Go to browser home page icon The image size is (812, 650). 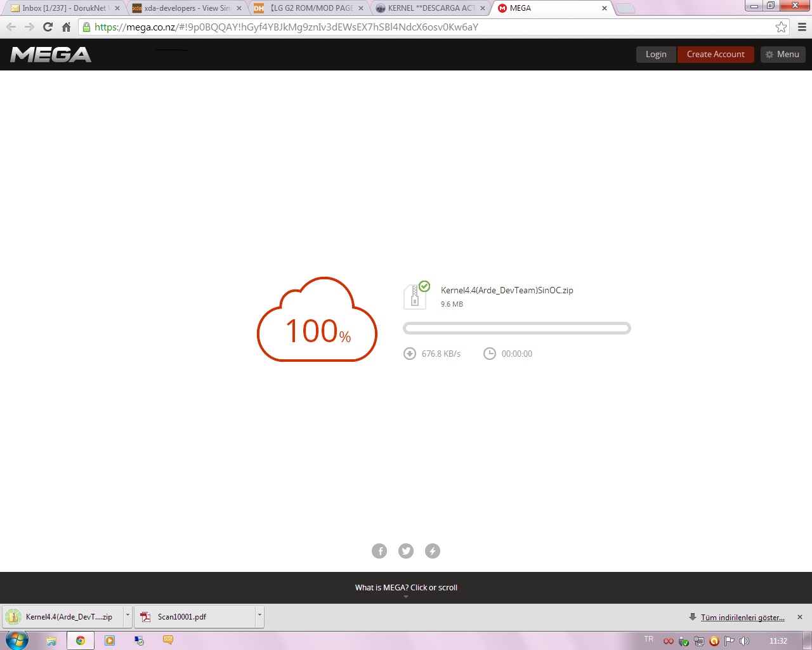tap(66, 27)
